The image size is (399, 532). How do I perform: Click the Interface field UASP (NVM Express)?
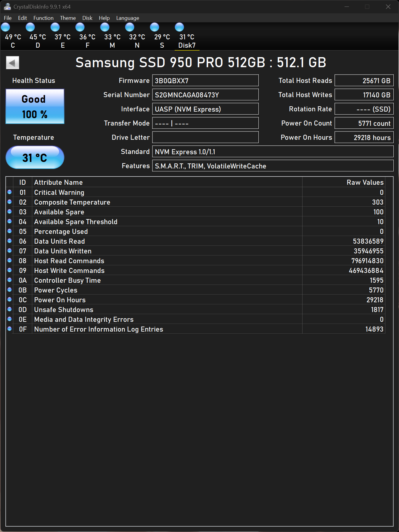205,109
